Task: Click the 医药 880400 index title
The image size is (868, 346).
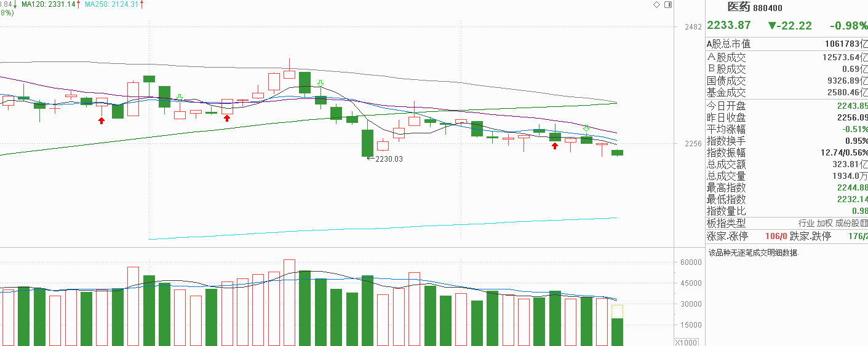Action: click(x=755, y=7)
